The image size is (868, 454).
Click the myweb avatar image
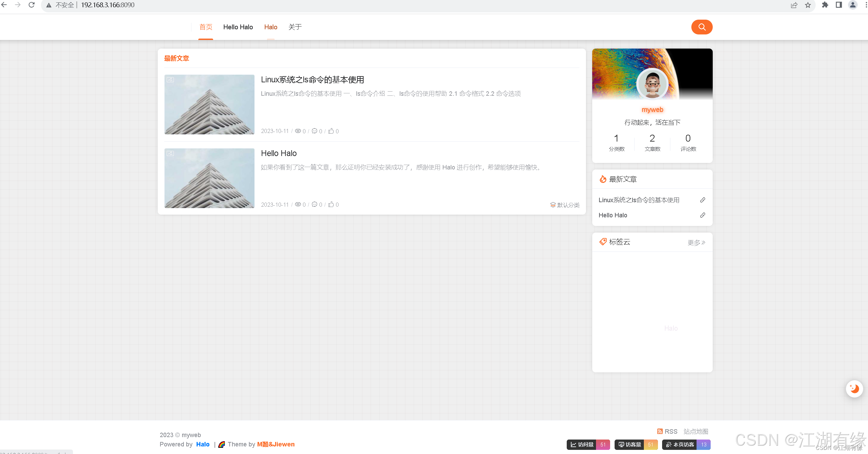pos(652,84)
